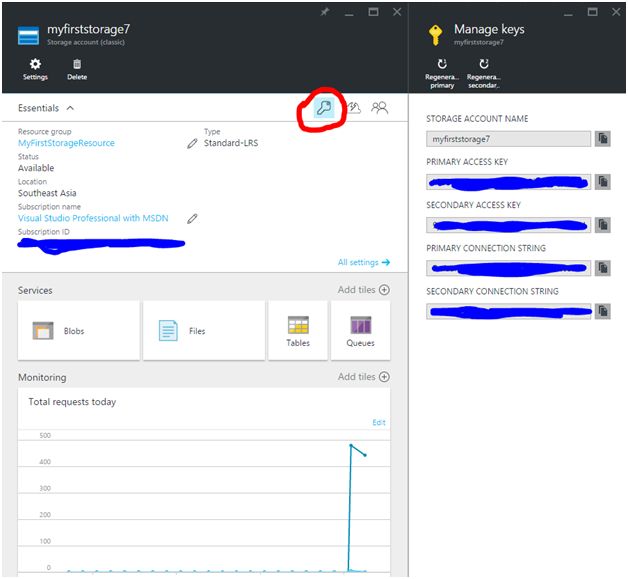628x579 pixels.
Task: Click the yellow Manage keys icon
Action: tap(435, 35)
